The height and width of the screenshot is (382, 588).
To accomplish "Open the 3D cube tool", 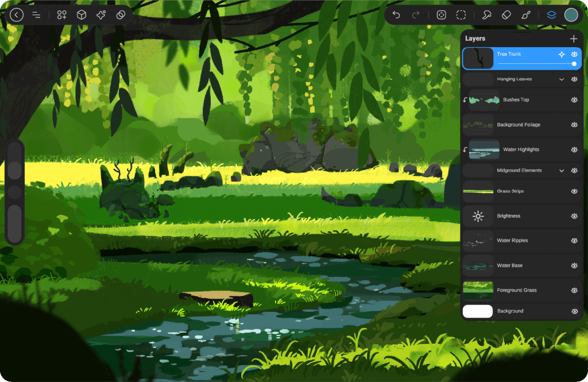I will (x=82, y=15).
